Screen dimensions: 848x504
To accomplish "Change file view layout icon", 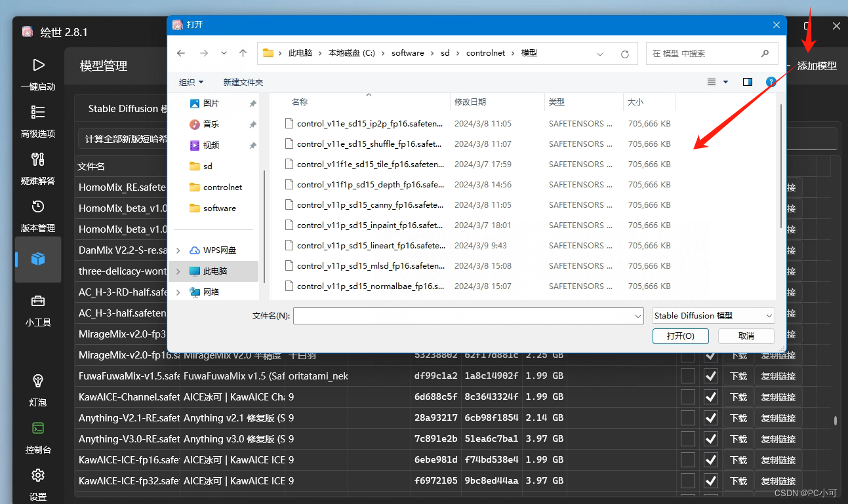I will [x=712, y=82].
